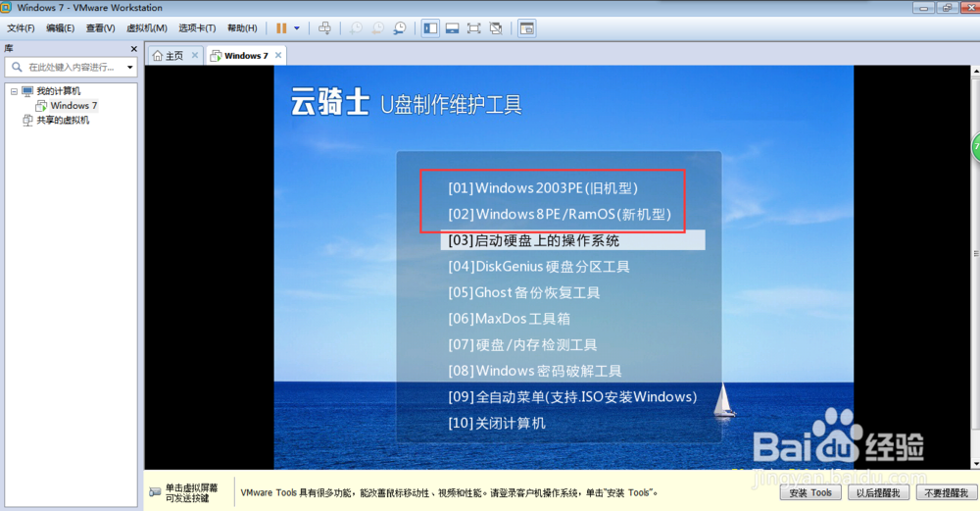
Task: Select [09] 全自动菜单 ISO 安装 Windows
Action: click(x=572, y=397)
